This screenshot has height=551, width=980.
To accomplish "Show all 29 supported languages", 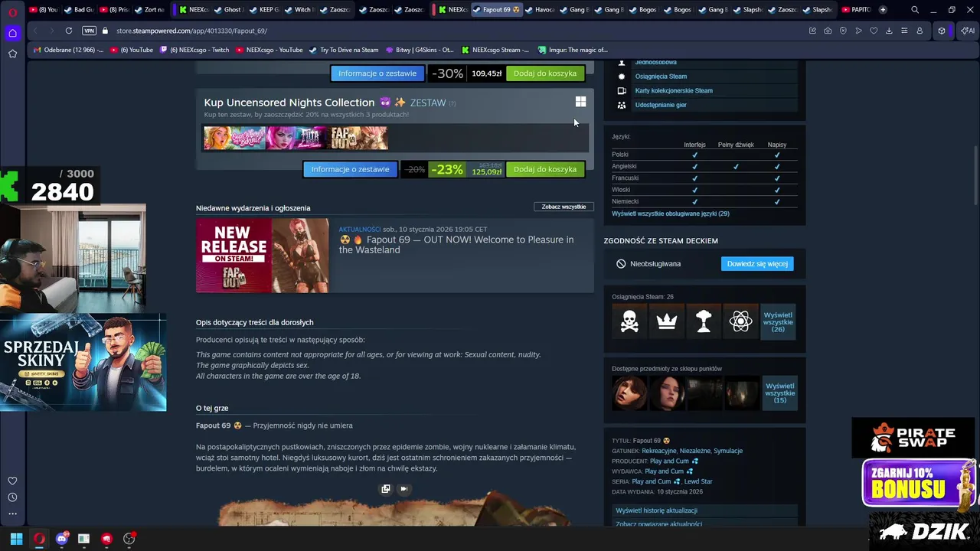I will point(671,214).
